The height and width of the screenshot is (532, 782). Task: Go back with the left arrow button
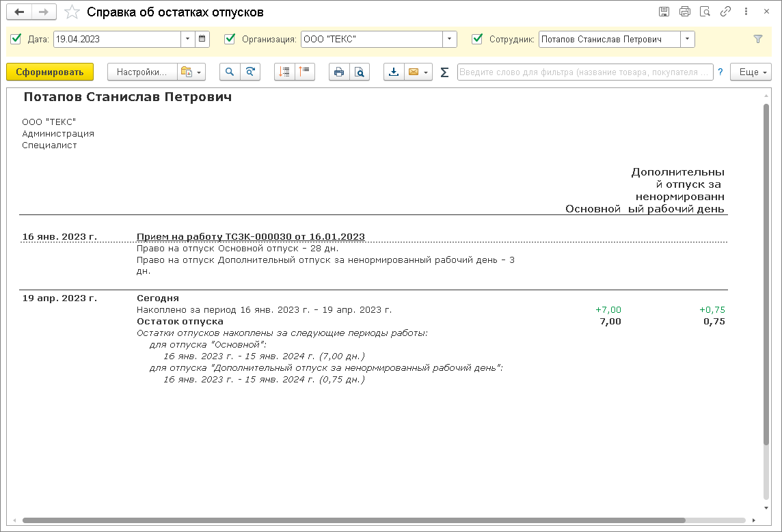(x=19, y=12)
